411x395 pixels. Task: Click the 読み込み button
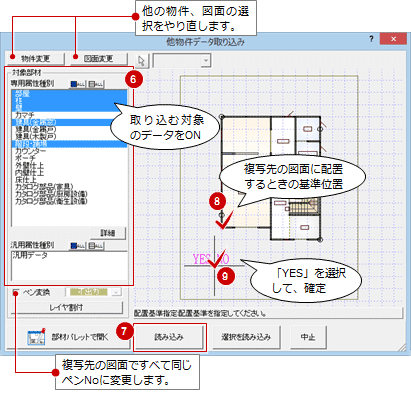tap(169, 337)
